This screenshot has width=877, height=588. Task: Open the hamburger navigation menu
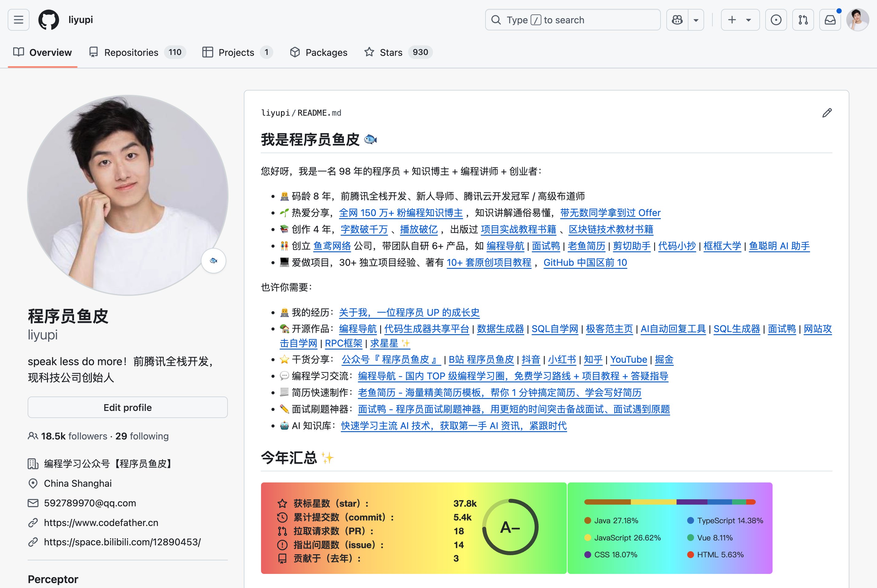click(18, 20)
